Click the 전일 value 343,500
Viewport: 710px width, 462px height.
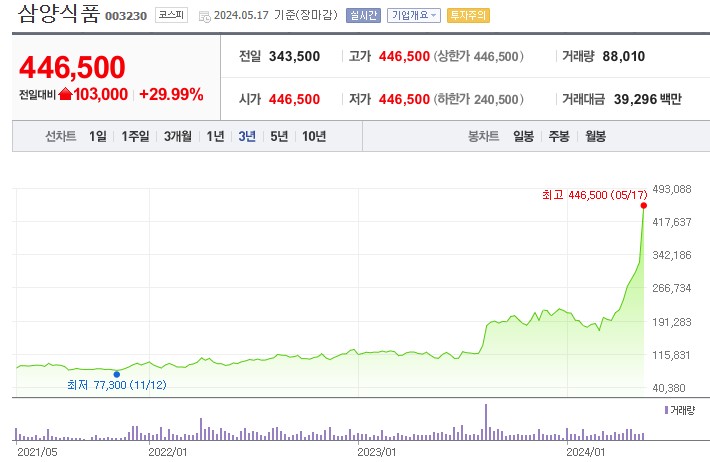294,56
